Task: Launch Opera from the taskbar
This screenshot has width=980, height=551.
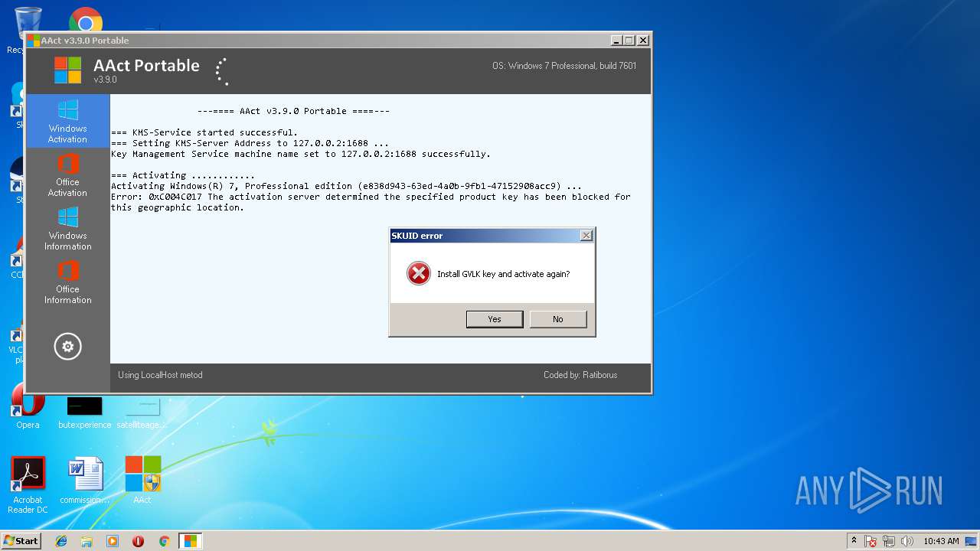Action: coord(139,541)
